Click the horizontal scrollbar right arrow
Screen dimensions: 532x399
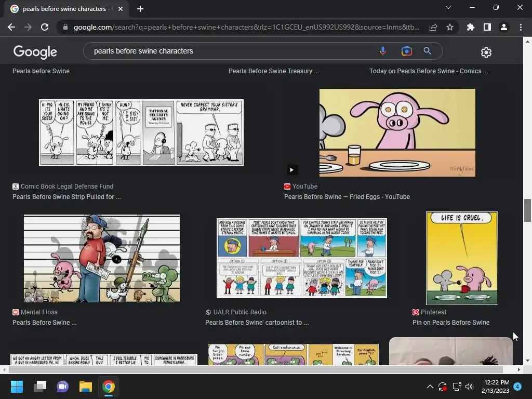[x=519, y=369]
